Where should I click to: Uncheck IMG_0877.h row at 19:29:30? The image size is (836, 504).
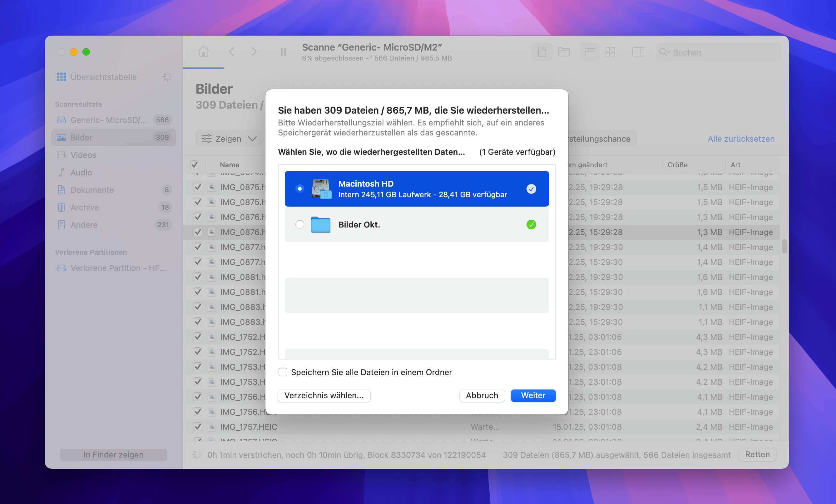(197, 247)
